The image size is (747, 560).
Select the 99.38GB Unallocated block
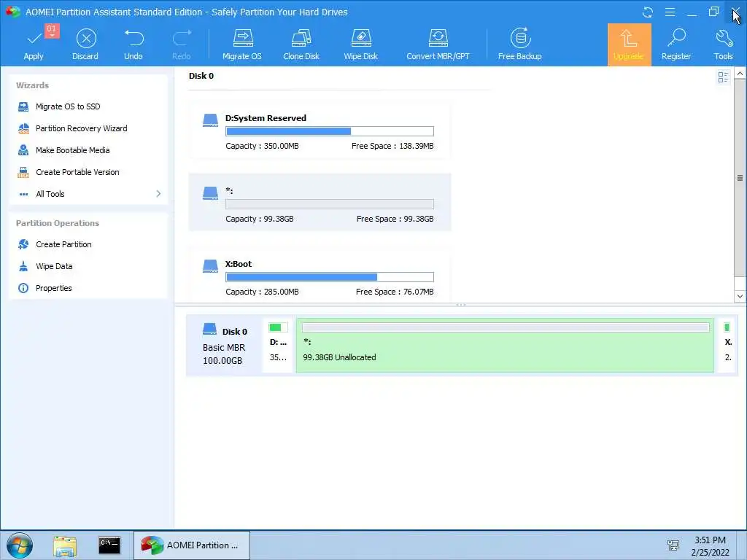[505, 345]
